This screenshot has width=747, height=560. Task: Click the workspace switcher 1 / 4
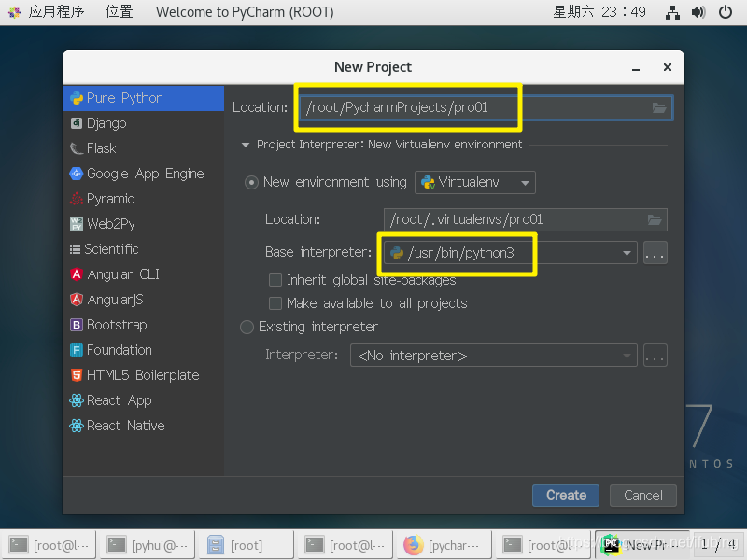718,545
